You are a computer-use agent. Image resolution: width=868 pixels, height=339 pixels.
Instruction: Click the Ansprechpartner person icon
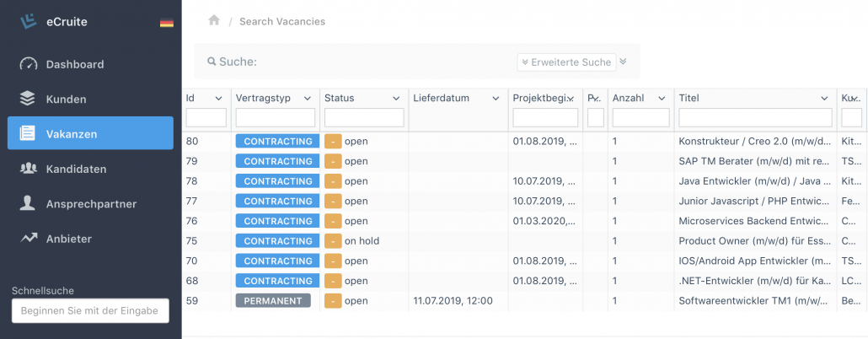(28, 203)
